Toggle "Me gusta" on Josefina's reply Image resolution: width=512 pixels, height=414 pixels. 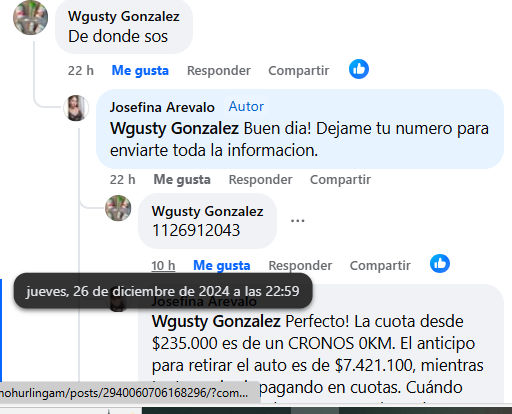(182, 180)
